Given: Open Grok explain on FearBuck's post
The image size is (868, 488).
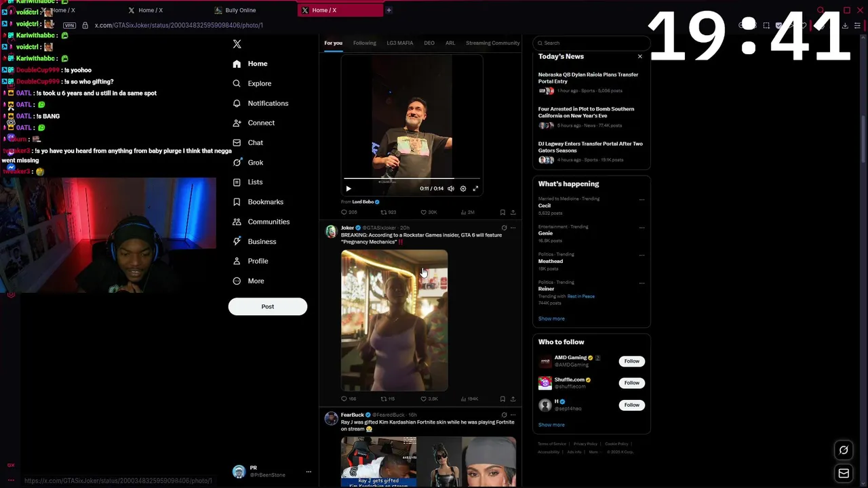Looking at the screenshot, I should (504, 415).
